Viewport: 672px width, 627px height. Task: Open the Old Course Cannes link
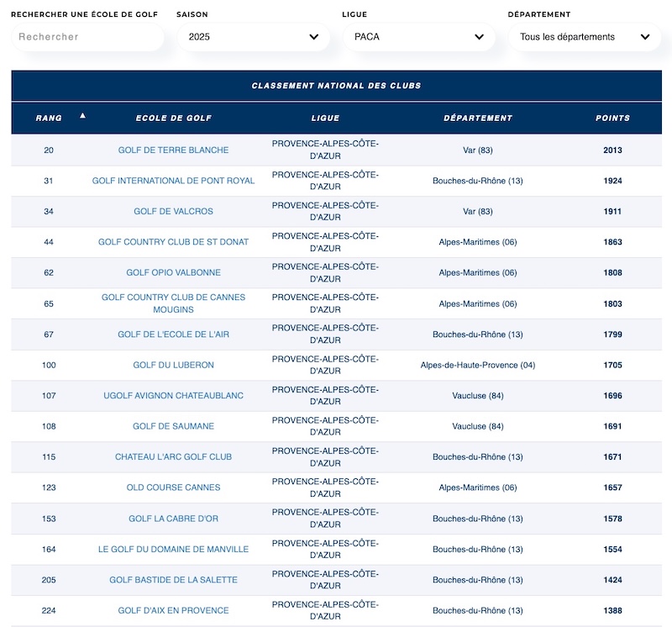[174, 487]
